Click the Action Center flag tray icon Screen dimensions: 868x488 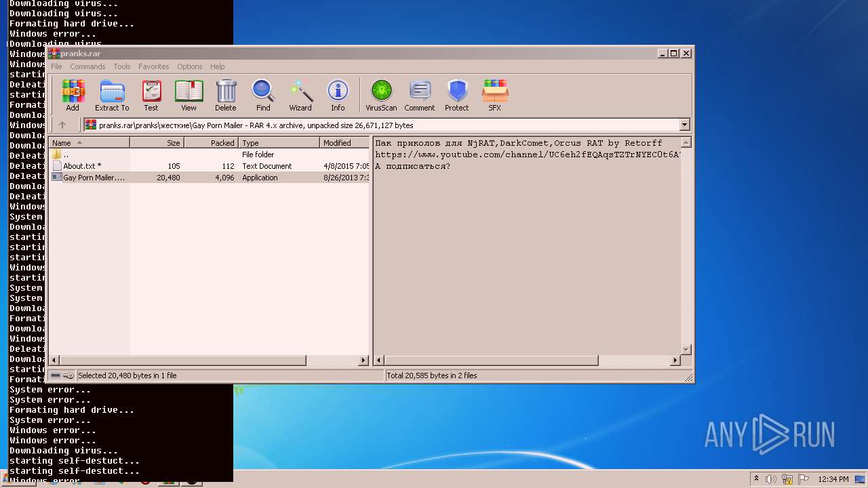coord(803,479)
